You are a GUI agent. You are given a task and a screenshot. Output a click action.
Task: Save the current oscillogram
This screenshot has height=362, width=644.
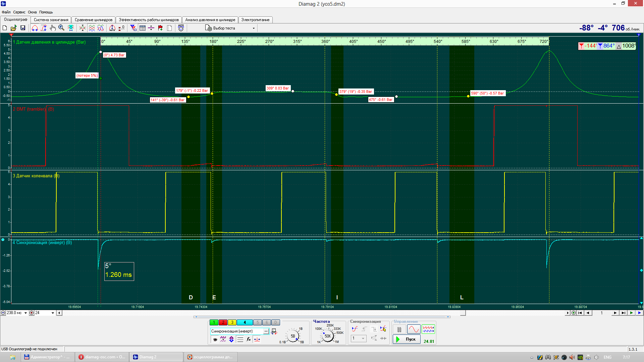click(x=23, y=28)
